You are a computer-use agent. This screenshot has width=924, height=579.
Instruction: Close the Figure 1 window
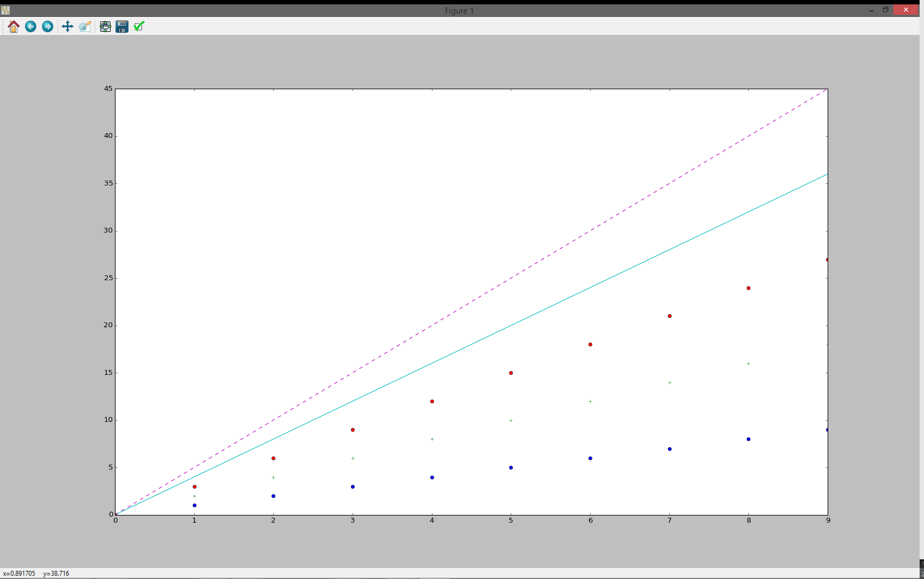(x=905, y=10)
